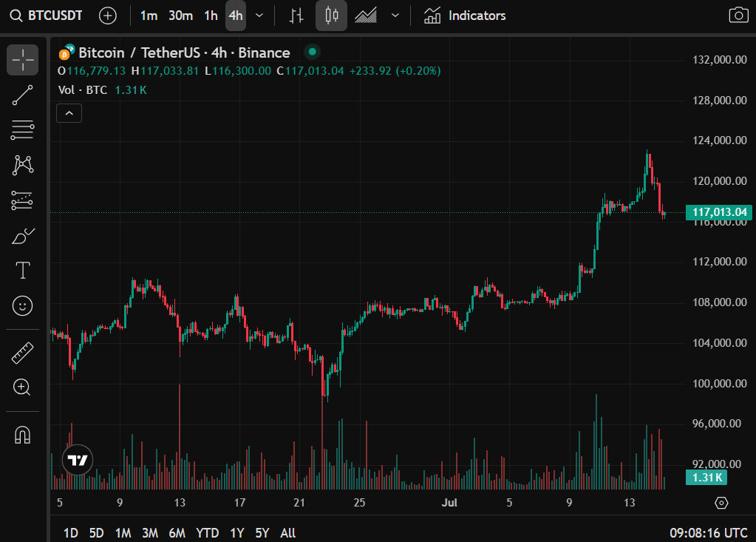Select the crosshair cursor tool
The width and height of the screenshot is (756, 542).
(x=23, y=60)
